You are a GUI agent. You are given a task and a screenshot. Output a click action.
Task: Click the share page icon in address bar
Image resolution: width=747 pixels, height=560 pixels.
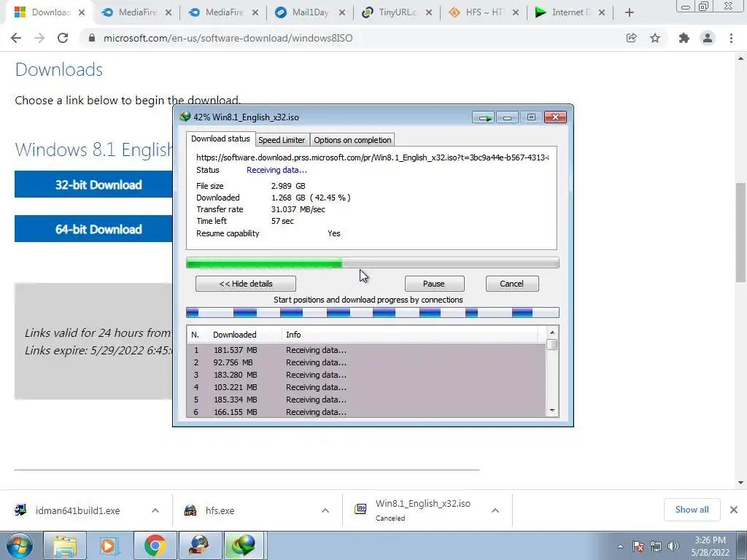click(631, 38)
